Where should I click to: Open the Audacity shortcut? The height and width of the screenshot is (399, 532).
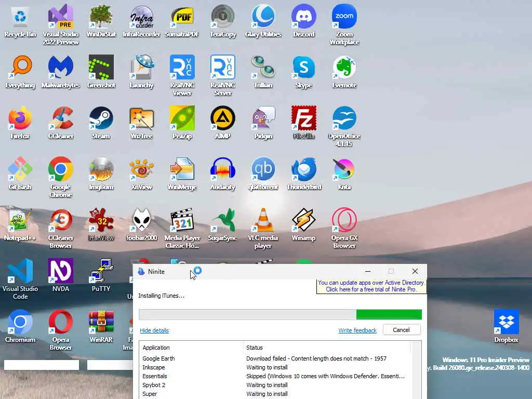point(223,174)
